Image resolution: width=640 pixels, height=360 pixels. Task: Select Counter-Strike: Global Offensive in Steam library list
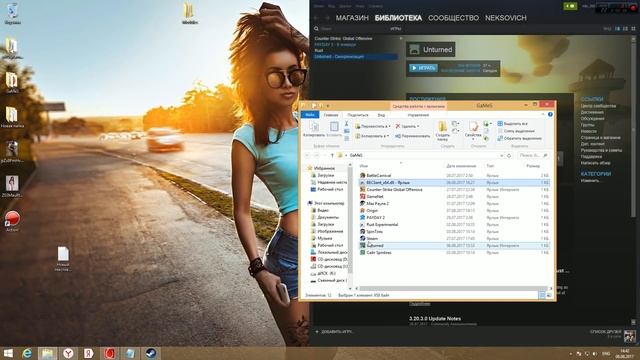pyautogui.click(x=343, y=38)
